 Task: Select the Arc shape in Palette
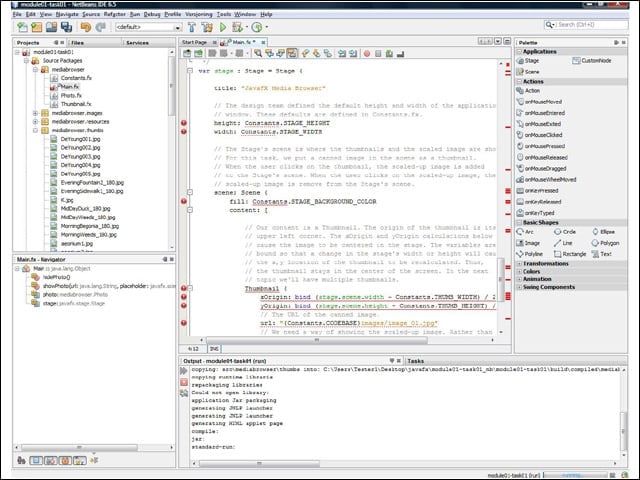[x=525, y=231]
